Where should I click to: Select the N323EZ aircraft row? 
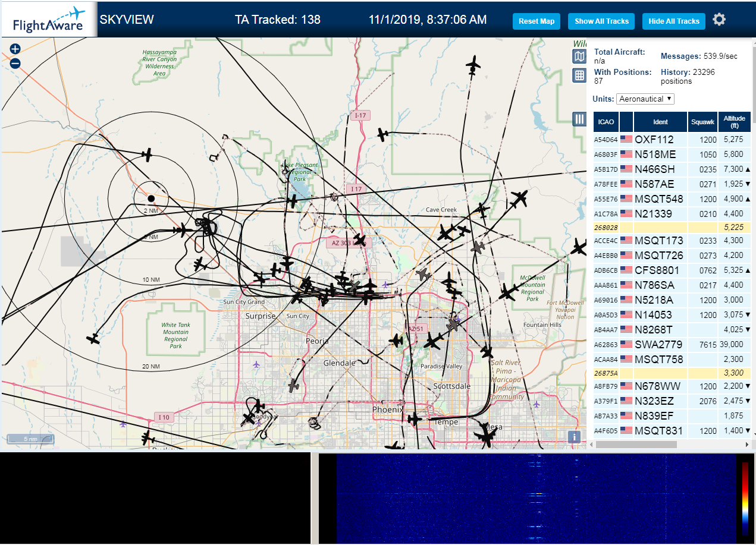click(672, 401)
